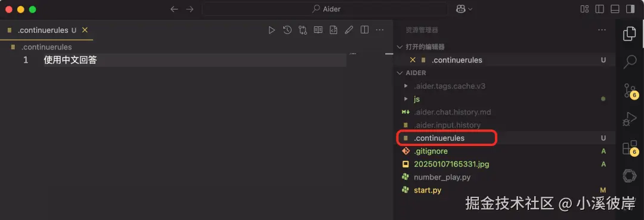Click the code file icon in editor toolbar

(333, 30)
